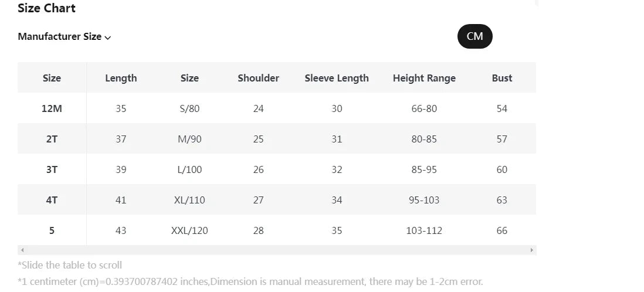644x292 pixels.
Task: Click the horizontal scrollbar track below the table
Action: click(277, 250)
